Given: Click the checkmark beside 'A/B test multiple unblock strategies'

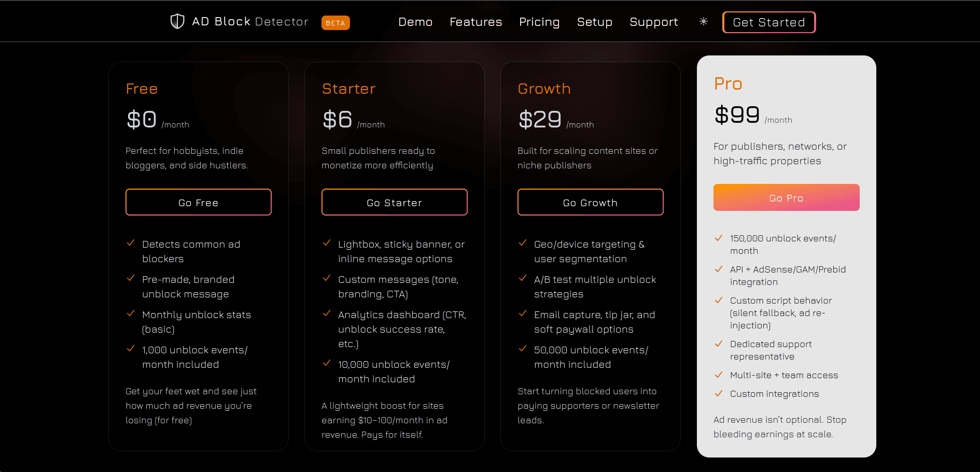Looking at the screenshot, I should [523, 278].
